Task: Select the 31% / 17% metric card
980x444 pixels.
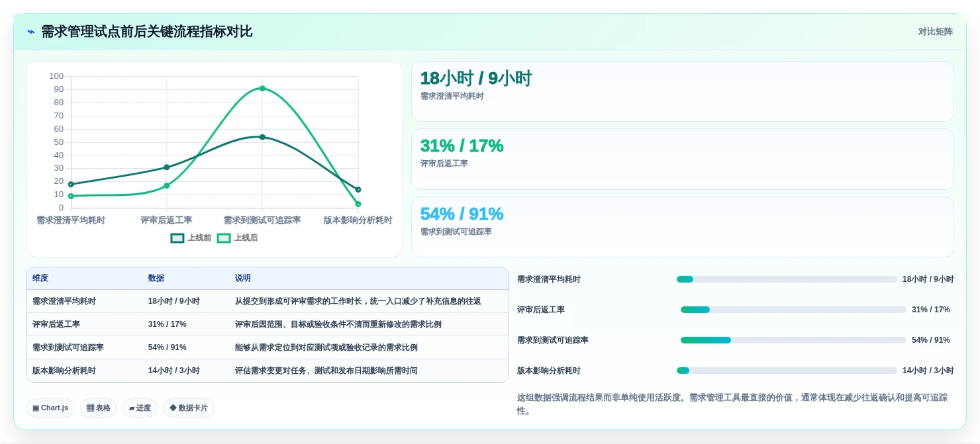Action: 683,159
